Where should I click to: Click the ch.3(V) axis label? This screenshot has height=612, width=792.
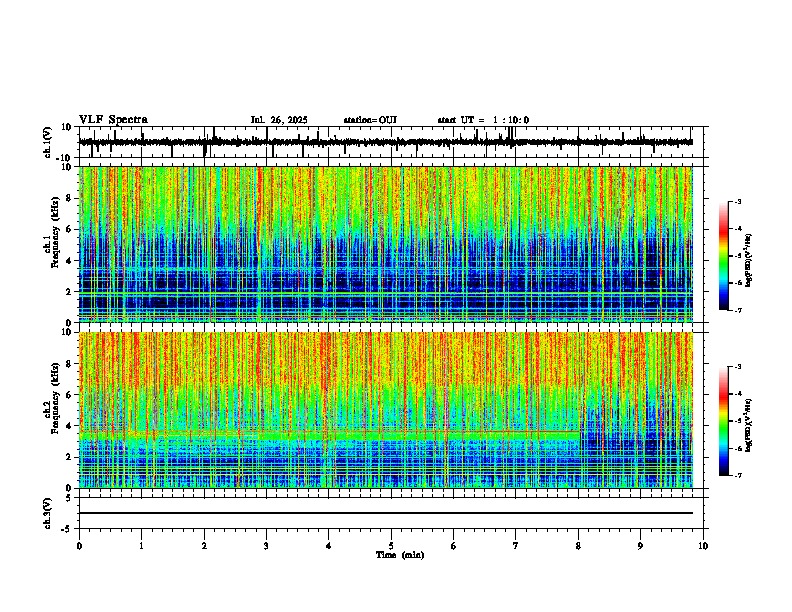tap(48, 513)
